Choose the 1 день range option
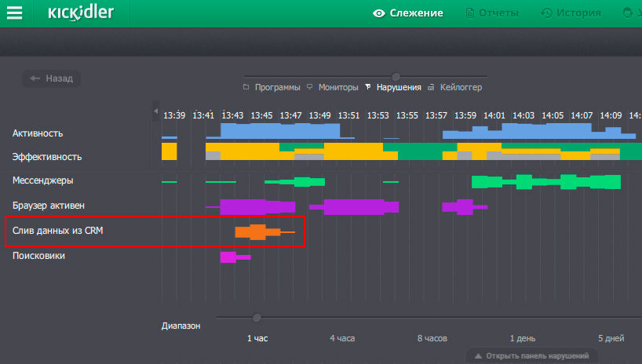This screenshot has height=364, width=642. 523,338
